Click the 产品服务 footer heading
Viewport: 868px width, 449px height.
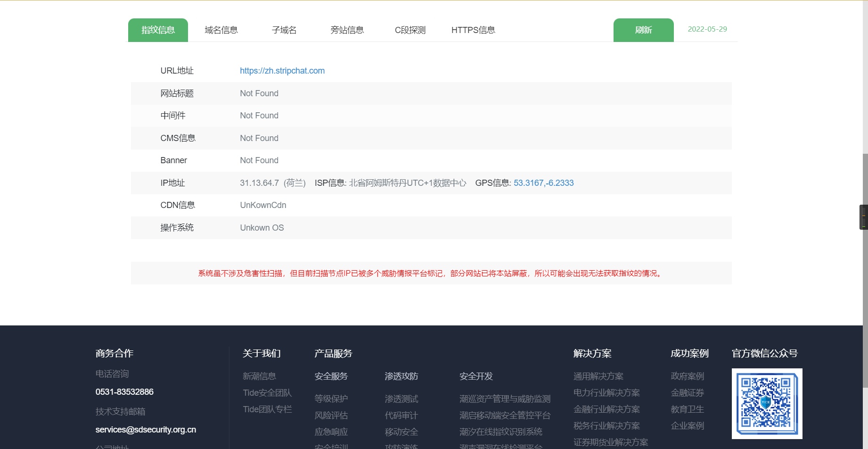(334, 354)
